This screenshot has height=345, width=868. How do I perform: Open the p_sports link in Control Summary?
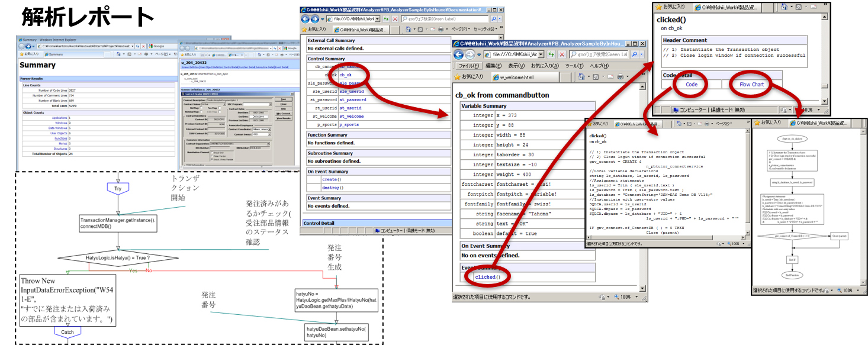[350, 125]
